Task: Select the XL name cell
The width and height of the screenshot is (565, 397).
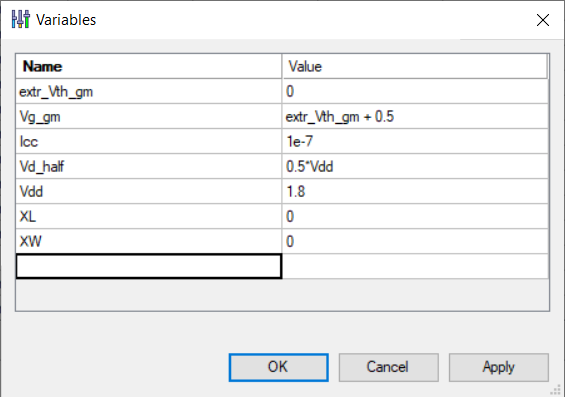Action: [148, 216]
